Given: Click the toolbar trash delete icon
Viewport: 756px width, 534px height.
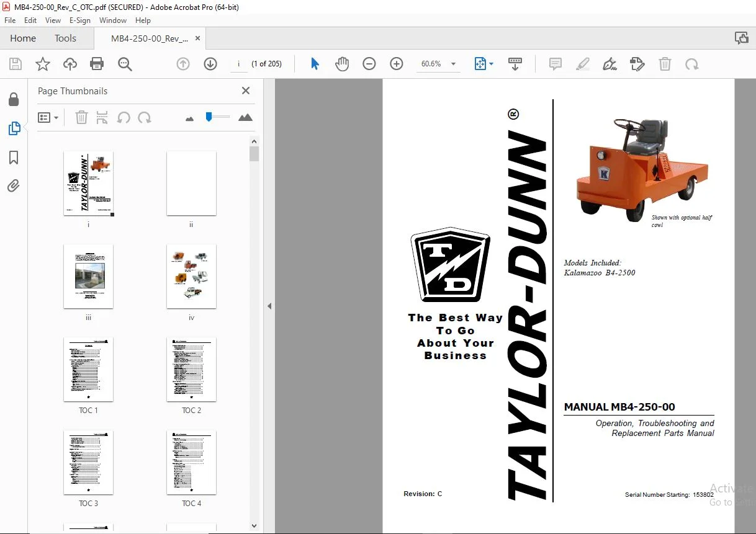Looking at the screenshot, I should click(x=665, y=64).
